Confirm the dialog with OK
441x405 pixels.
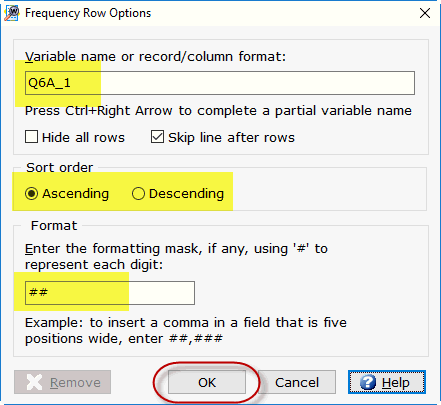(207, 382)
